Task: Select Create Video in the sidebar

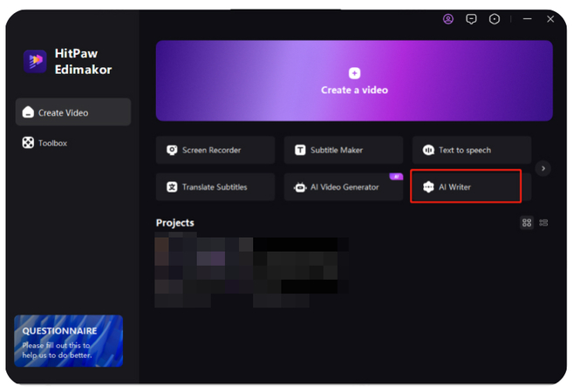Action: pos(73,112)
